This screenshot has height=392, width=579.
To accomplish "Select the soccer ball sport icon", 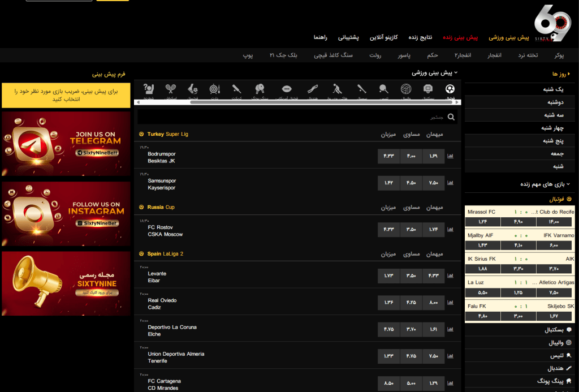I will pyautogui.click(x=450, y=89).
